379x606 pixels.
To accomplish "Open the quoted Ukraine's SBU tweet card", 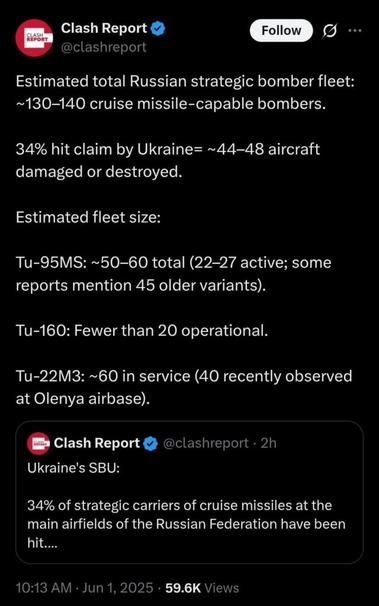I will pyautogui.click(x=189, y=492).
